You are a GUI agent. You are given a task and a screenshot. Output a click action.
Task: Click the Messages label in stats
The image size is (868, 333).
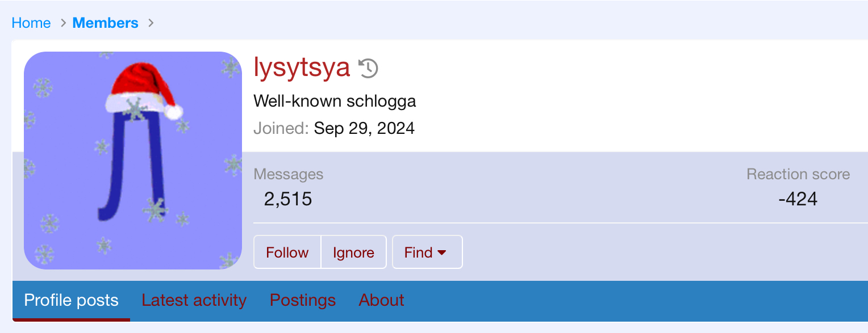point(289,174)
